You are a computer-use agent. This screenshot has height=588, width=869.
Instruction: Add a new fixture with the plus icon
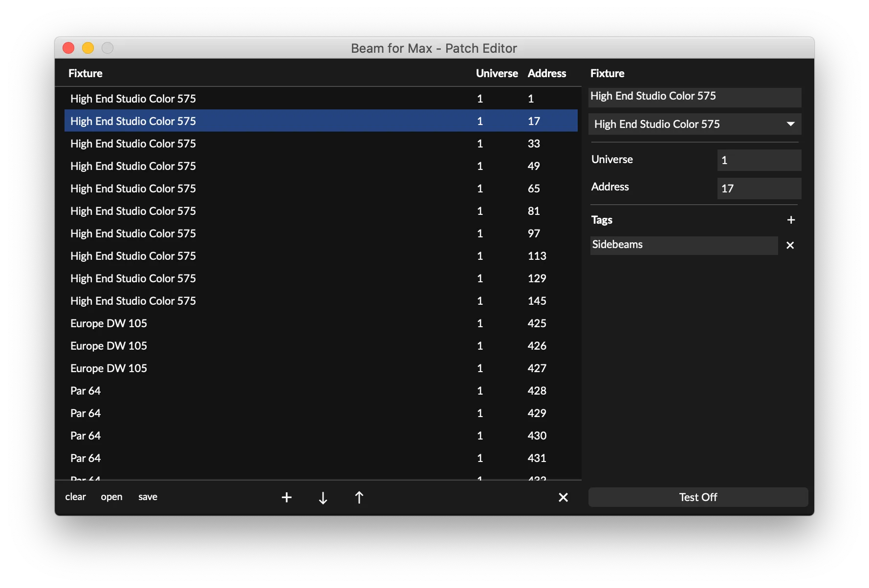coord(286,497)
